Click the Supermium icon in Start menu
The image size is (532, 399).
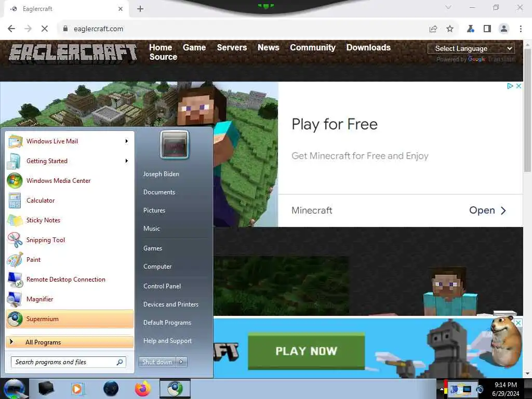coord(15,319)
